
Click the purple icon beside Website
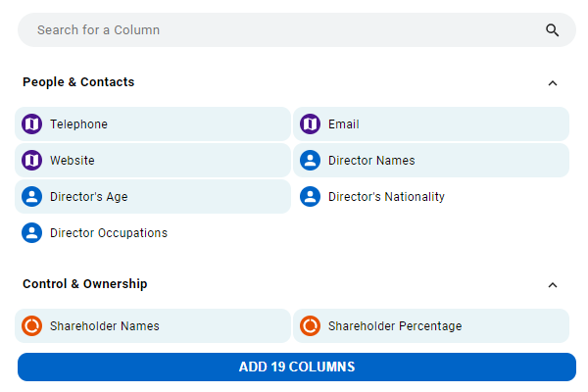coord(32,161)
